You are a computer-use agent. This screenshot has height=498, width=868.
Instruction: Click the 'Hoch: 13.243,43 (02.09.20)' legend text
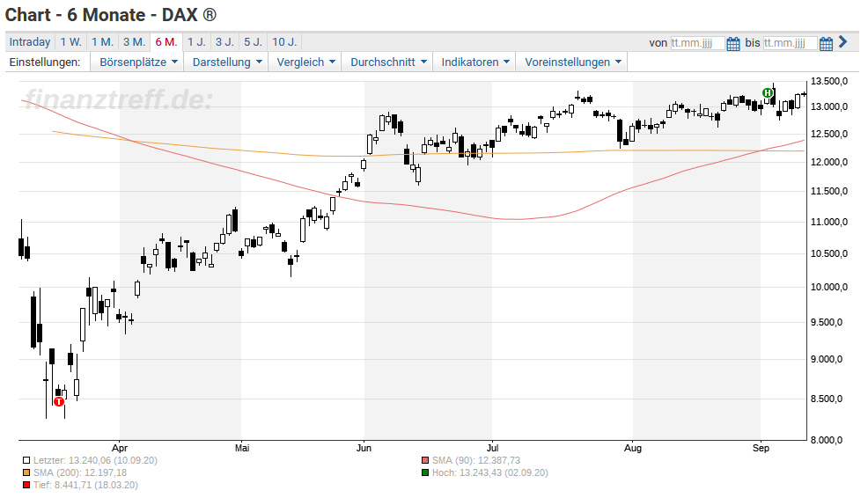pyautogui.click(x=490, y=472)
